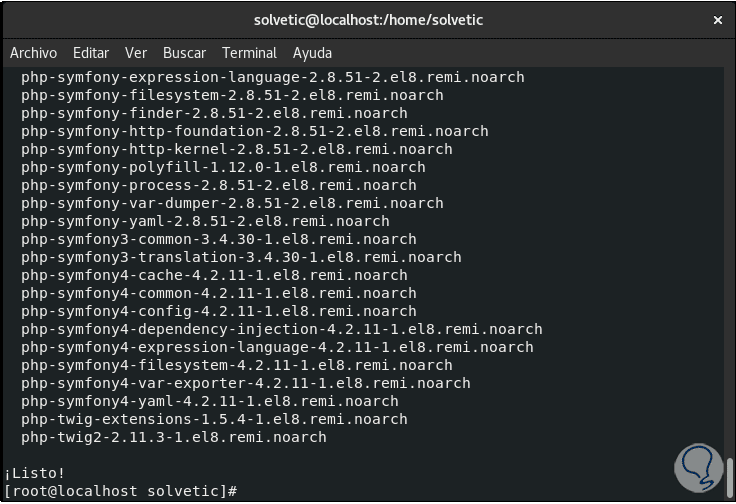This screenshot has width=736, height=504.
Task: Click the php-twig-extensions-1.5.4-1 line
Action: coord(214,419)
